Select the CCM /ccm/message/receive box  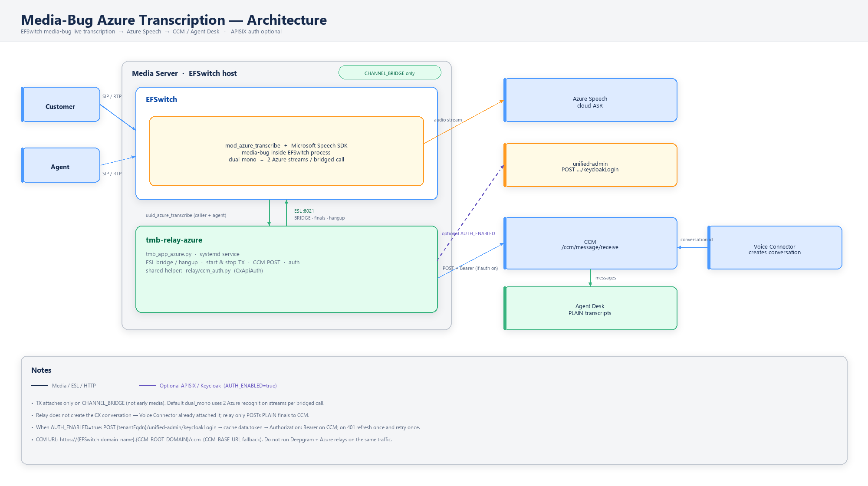[x=590, y=243]
